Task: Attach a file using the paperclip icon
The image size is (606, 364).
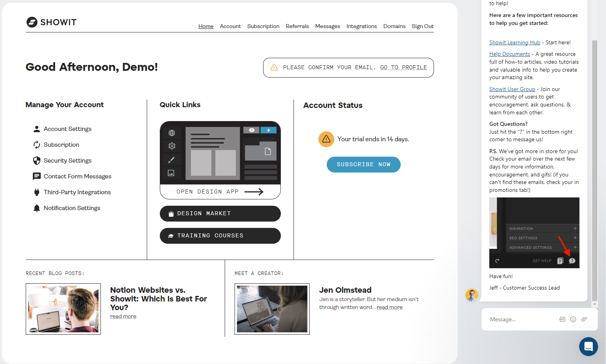Action: coord(584,319)
